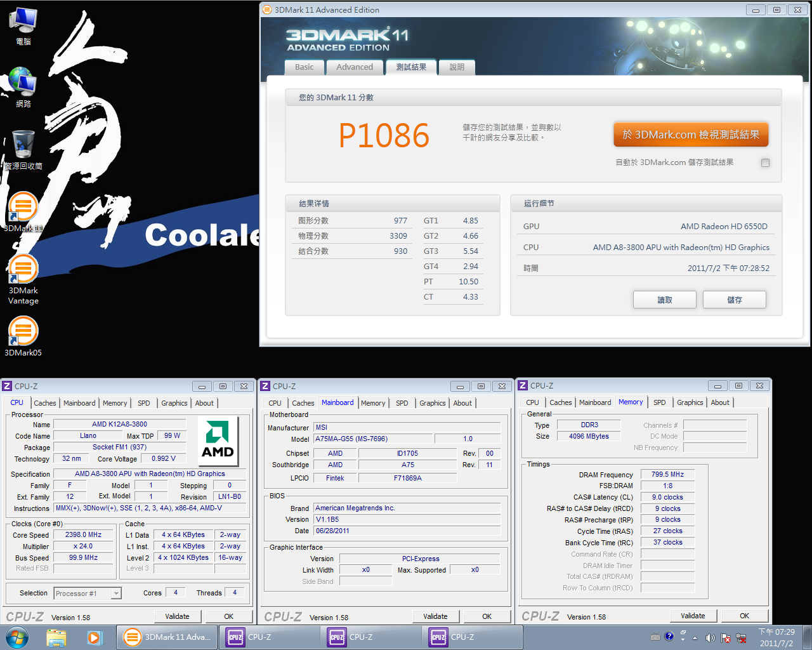Select the 測試結果 tab in 3DMark
Screen dimensions: 812x650
[x=411, y=67]
